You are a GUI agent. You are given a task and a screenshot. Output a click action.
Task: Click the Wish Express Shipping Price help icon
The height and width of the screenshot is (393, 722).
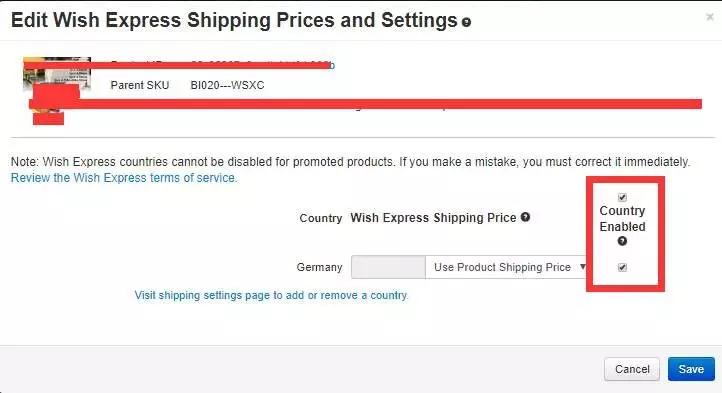525,217
